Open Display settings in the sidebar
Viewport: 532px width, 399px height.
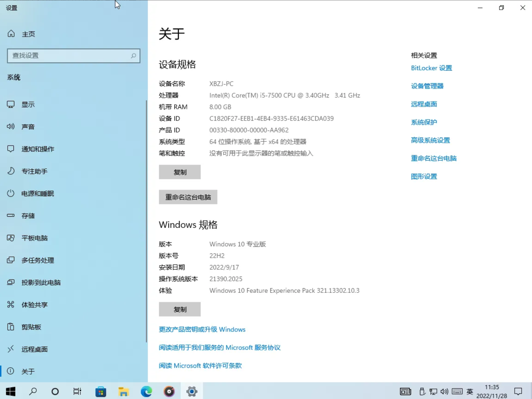pyautogui.click(x=28, y=104)
